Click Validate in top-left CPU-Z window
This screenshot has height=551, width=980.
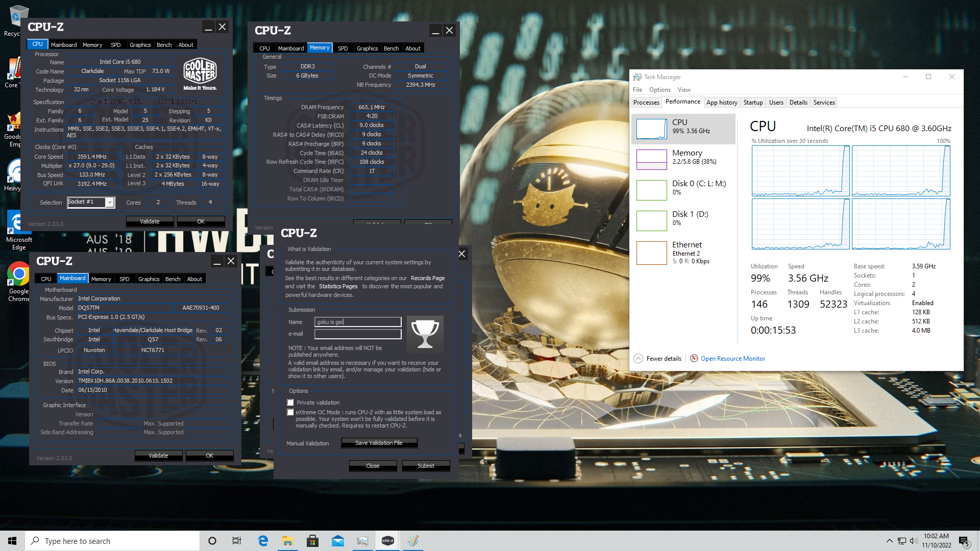tap(150, 221)
